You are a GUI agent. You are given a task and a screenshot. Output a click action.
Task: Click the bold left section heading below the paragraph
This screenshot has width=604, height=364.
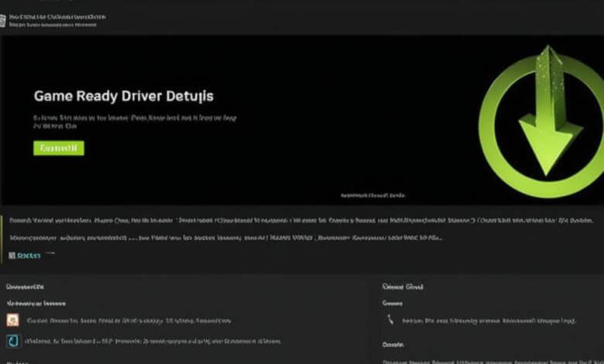(25, 287)
